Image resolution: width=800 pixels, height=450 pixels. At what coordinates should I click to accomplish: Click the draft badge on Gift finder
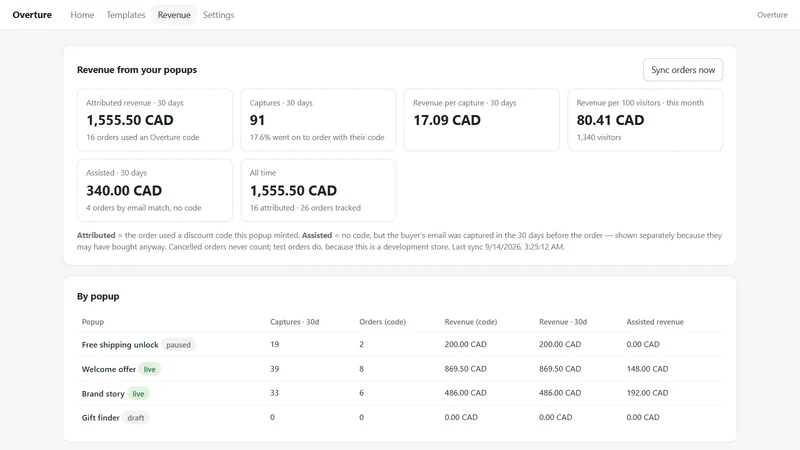tap(136, 418)
